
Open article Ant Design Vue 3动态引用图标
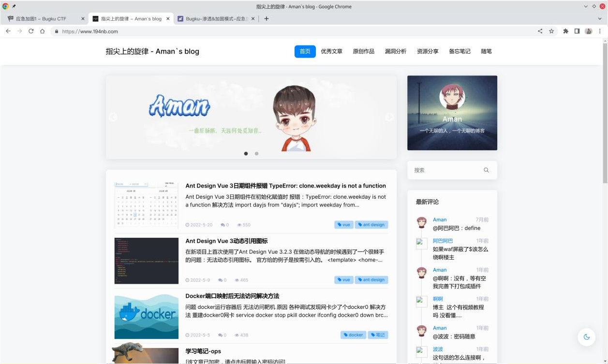tap(226, 241)
